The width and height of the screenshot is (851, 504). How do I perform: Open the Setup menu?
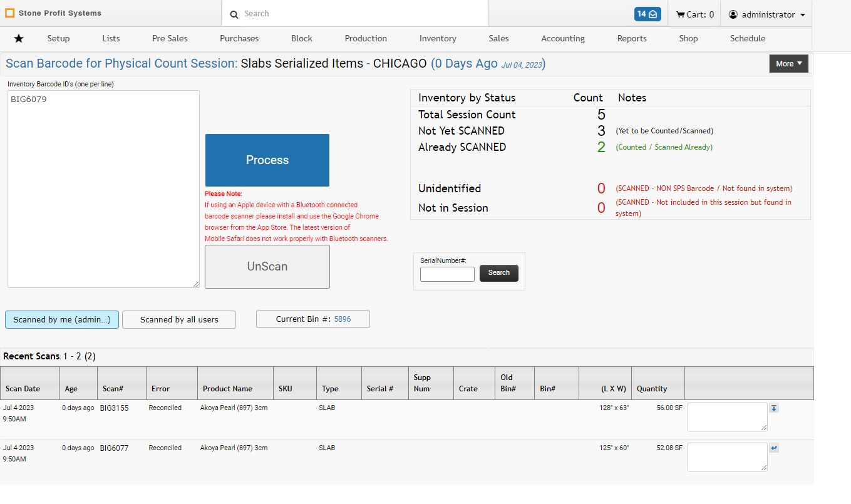click(58, 38)
